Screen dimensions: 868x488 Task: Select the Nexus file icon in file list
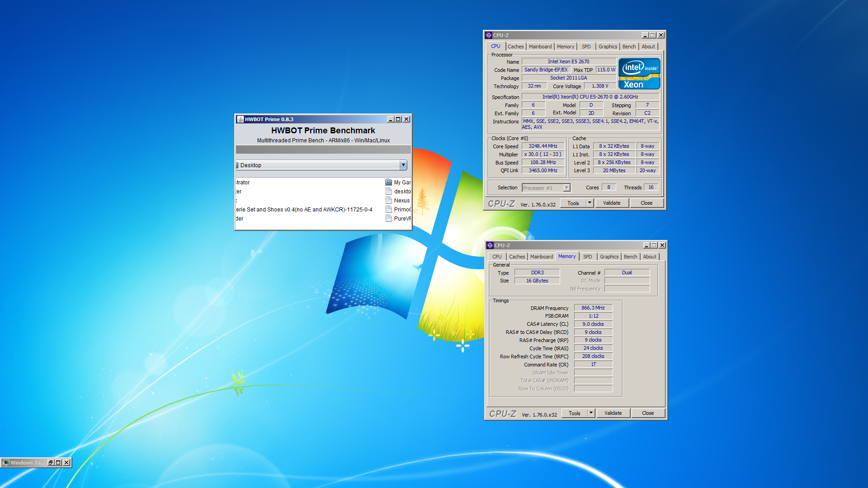[x=388, y=200]
